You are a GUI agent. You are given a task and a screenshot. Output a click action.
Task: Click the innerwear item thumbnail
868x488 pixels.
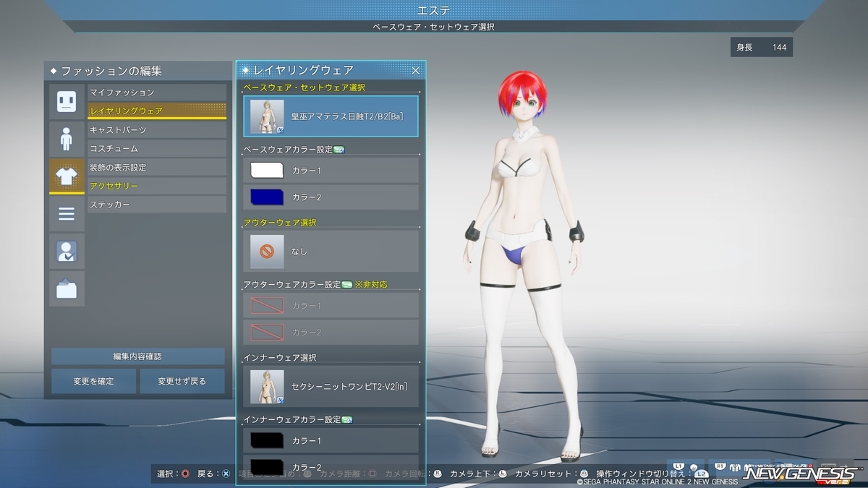pyautogui.click(x=267, y=387)
